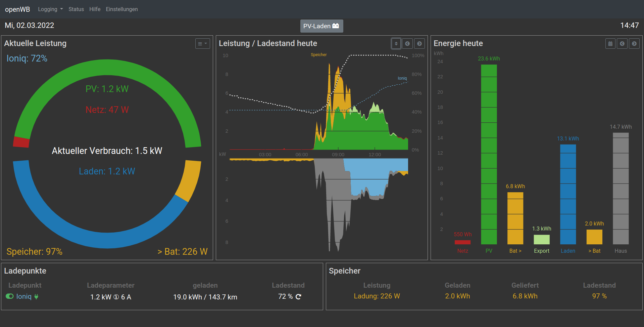Toggle the Ioniq legend label in the graph
Screen dimensions: 644x327
click(402, 78)
